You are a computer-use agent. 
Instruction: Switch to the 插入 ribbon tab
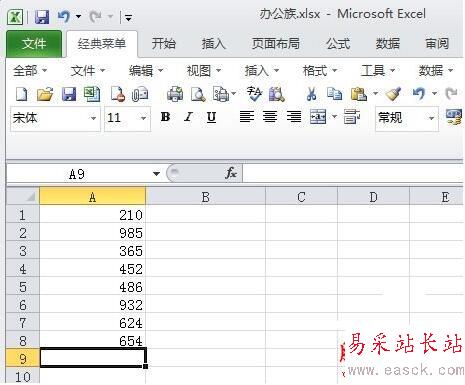[214, 44]
